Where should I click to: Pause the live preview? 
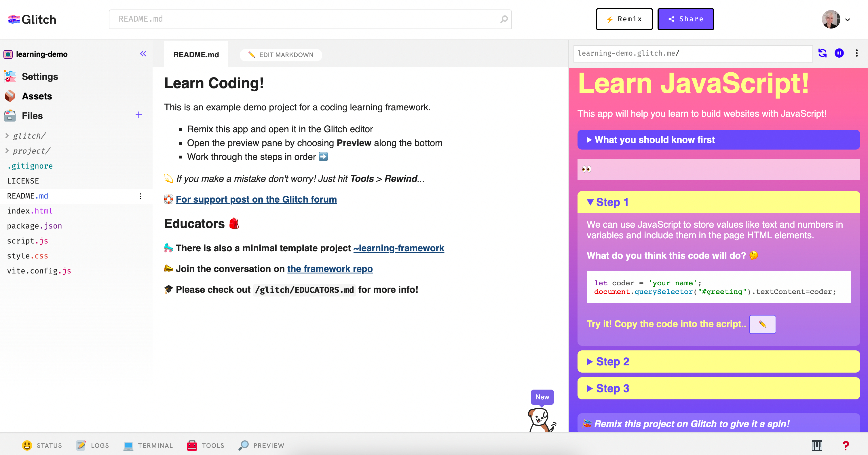839,53
